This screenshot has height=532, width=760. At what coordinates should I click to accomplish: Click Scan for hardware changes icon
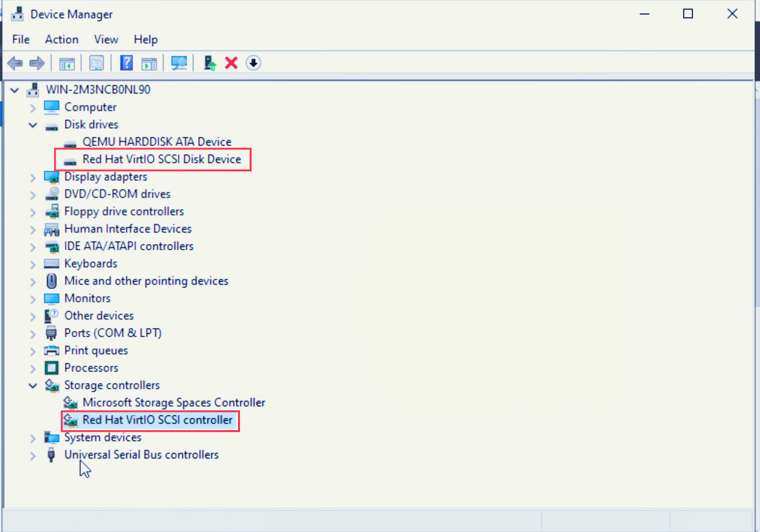pyautogui.click(x=179, y=63)
